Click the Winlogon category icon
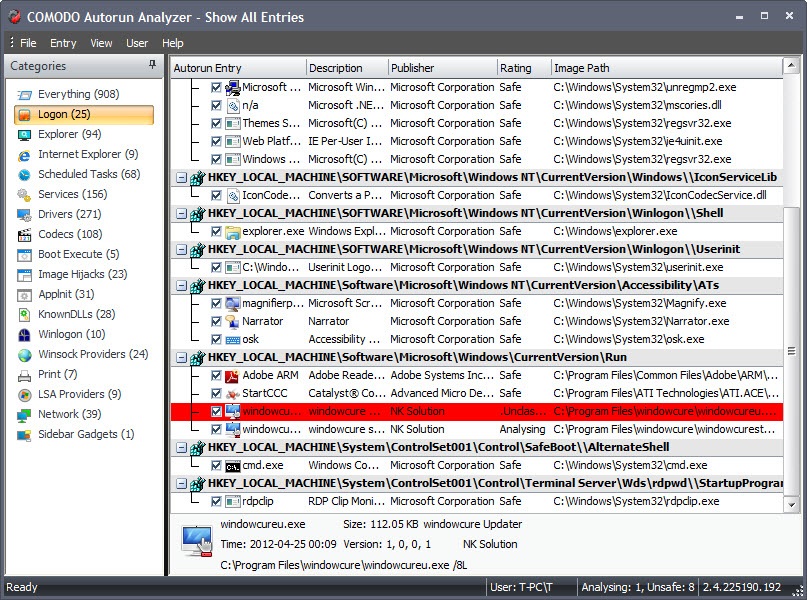The image size is (807, 600). coord(24,335)
